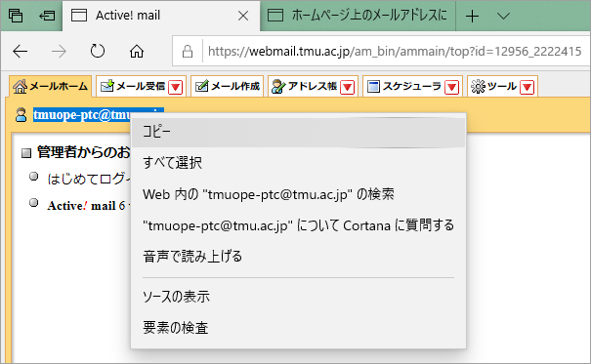This screenshot has height=364, width=591.
Task: Open the tabs overview icon in Edge
Action: point(16,16)
